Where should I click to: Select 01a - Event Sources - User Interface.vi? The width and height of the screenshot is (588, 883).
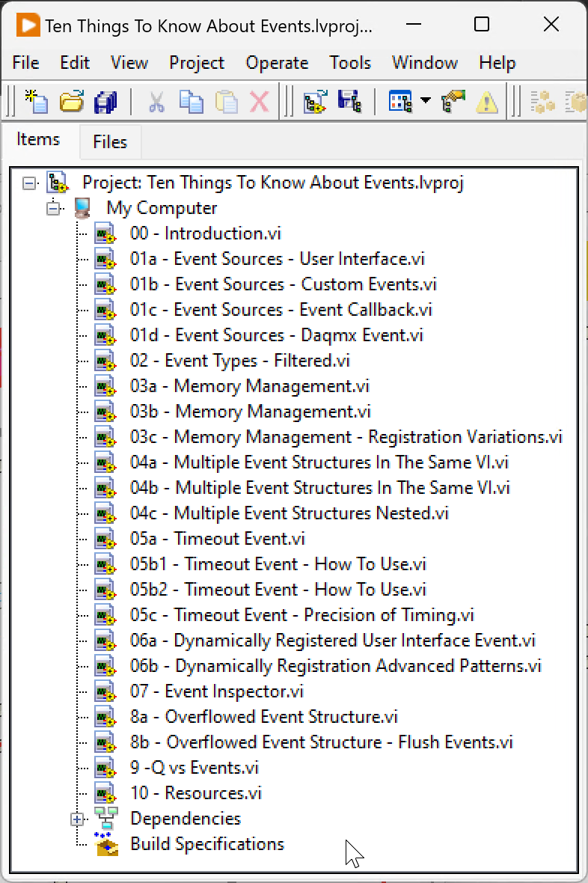(x=277, y=258)
